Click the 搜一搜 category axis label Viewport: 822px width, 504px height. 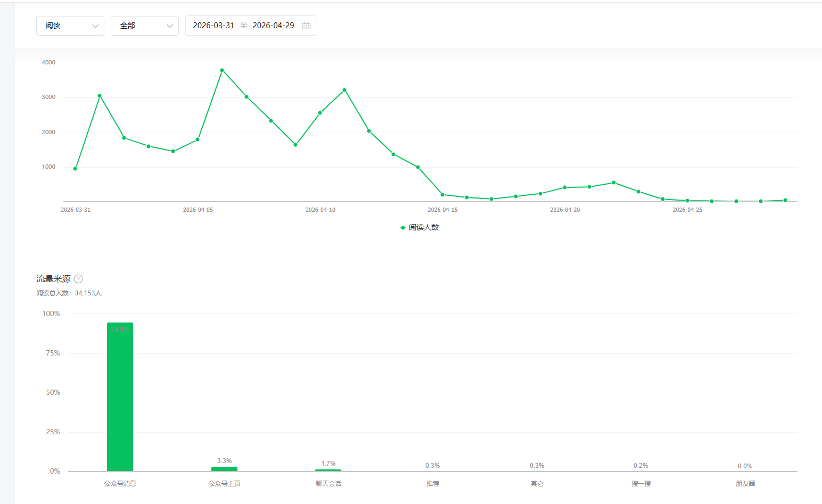[x=641, y=484]
